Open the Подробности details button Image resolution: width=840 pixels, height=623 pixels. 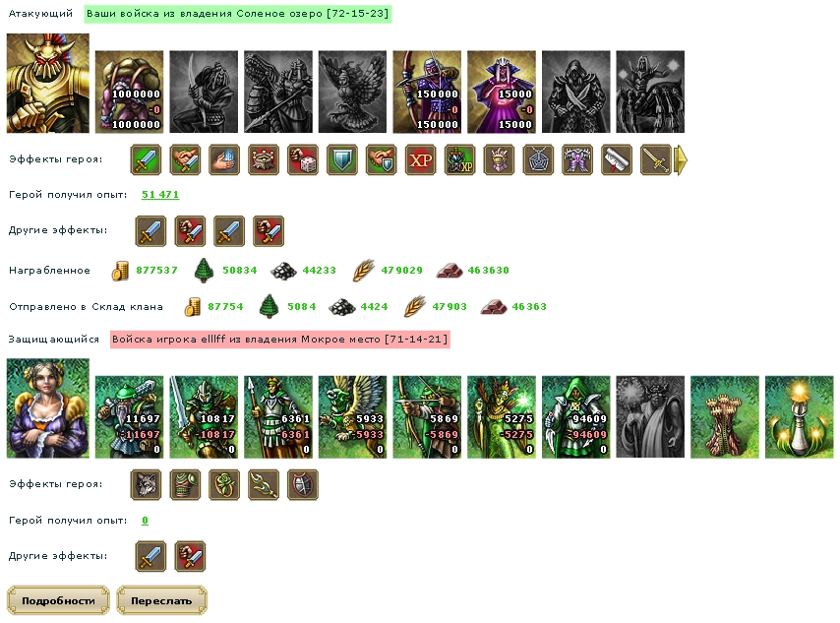tap(58, 600)
